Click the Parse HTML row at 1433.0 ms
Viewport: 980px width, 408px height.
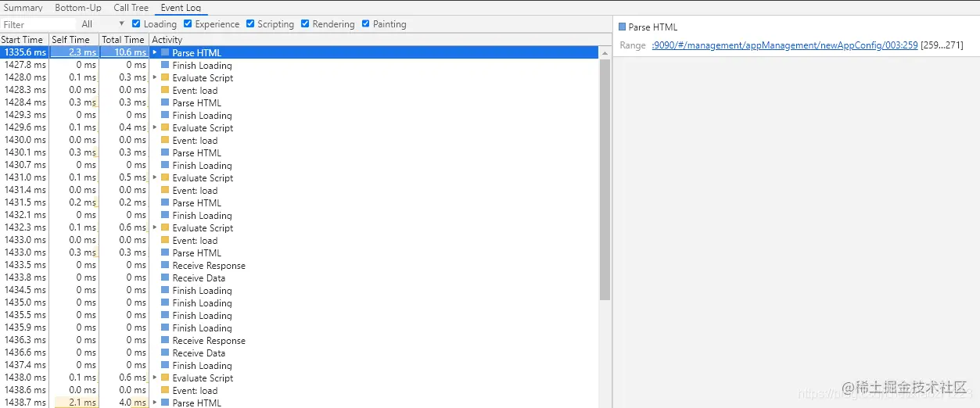(300, 252)
